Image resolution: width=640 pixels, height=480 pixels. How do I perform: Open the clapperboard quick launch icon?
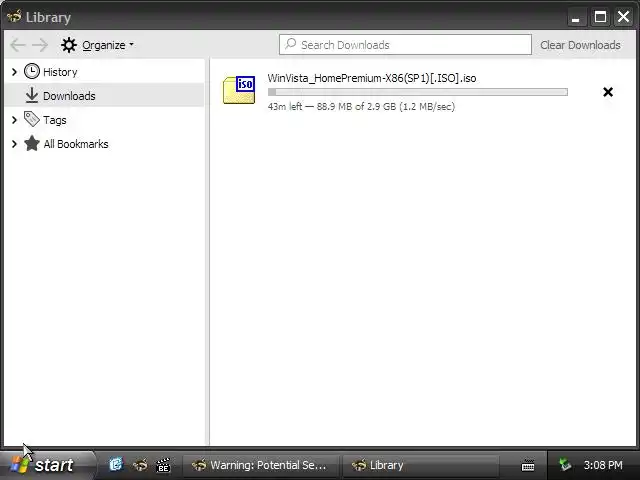[x=163, y=465]
